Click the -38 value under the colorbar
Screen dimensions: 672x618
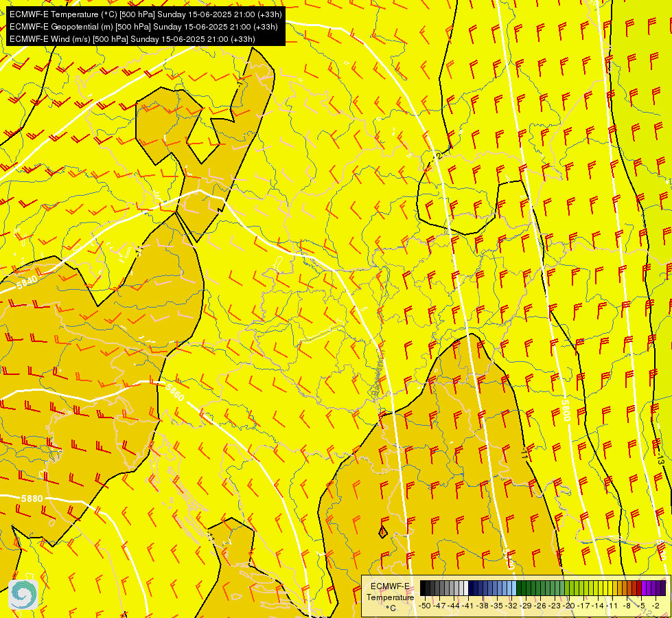pos(483,606)
